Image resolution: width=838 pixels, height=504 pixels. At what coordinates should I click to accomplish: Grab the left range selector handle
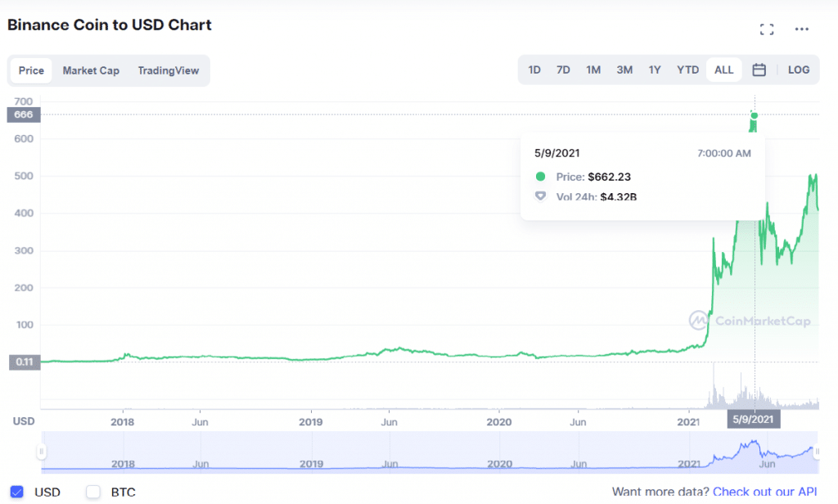click(41, 452)
